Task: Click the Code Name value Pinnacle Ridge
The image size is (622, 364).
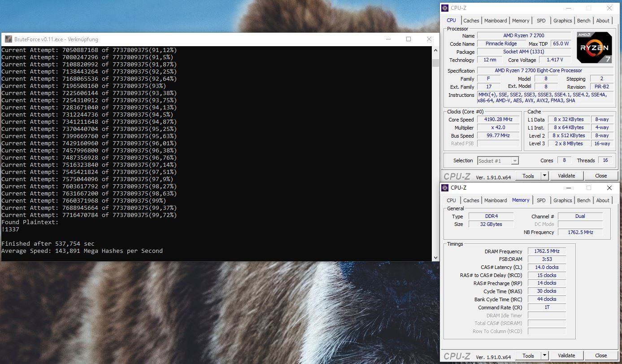Action: [x=501, y=43]
